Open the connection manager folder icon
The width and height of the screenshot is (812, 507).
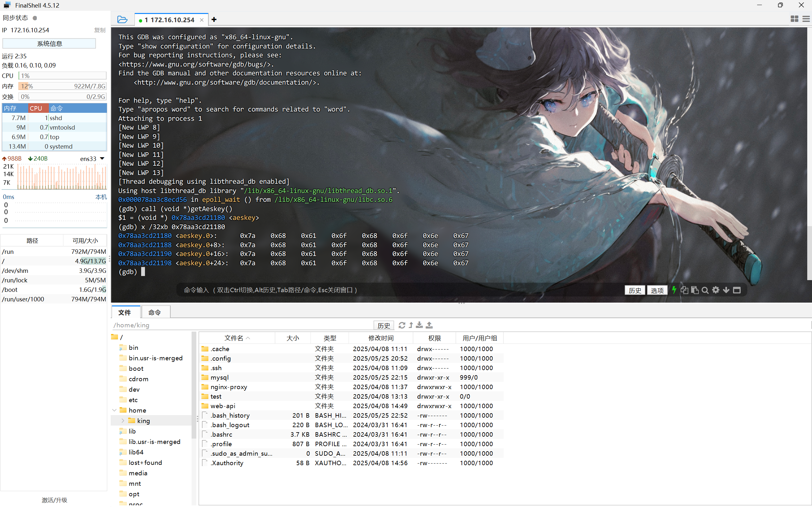point(122,19)
